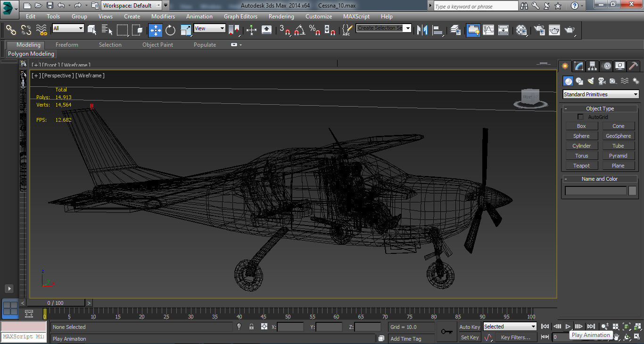Viewport: 644px width, 344px height.
Task: Enable the AutoGrid checkbox
Action: tap(581, 117)
